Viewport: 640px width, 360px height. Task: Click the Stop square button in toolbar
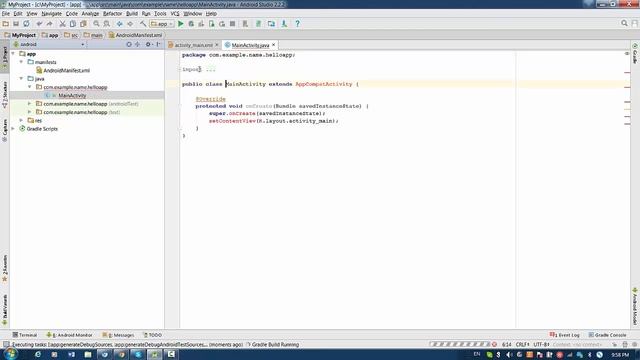[232, 24]
